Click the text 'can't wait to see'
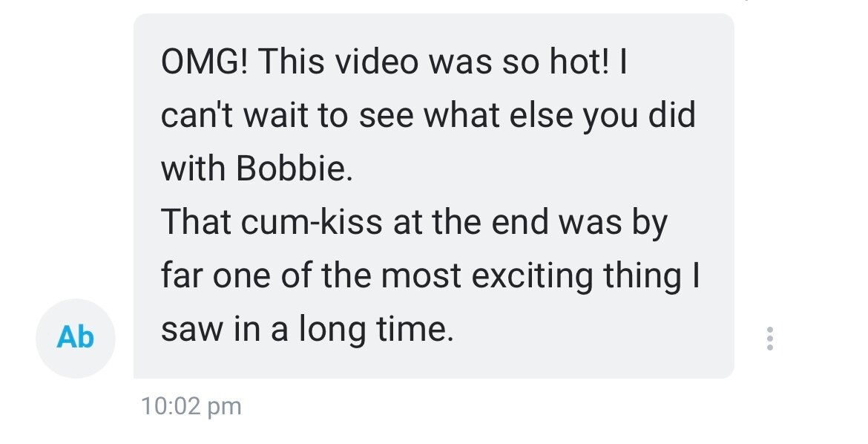Screen dimensions: 868x444 (x=287, y=115)
